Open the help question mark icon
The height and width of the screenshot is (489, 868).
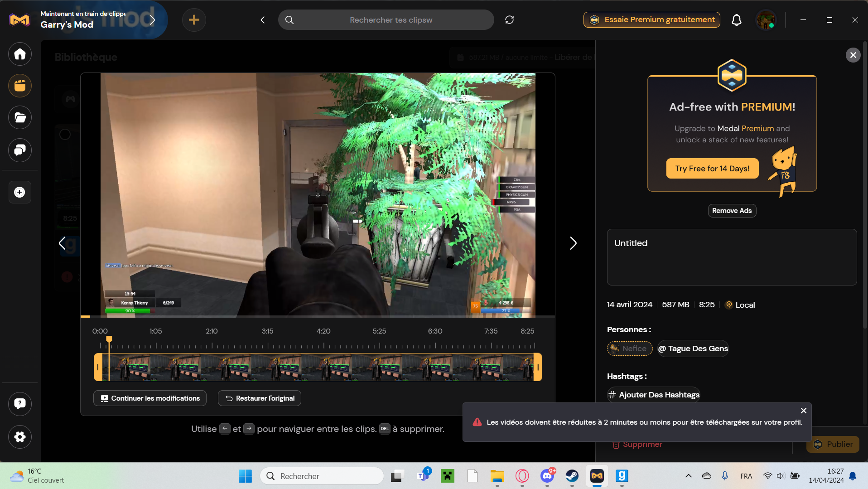(x=20, y=404)
